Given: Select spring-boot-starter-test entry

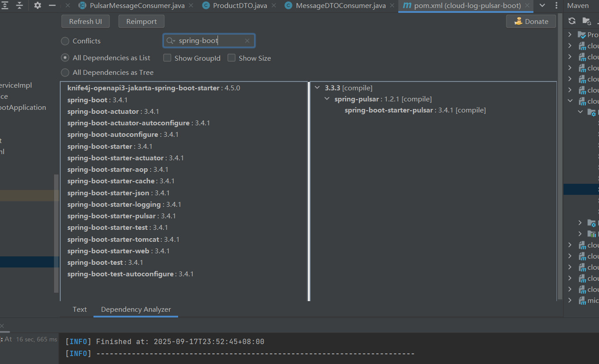Looking at the screenshot, I should (x=117, y=228).
